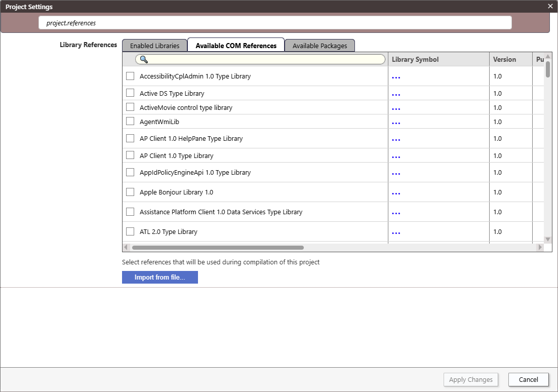Switch to the Available Packages tab

click(x=320, y=46)
